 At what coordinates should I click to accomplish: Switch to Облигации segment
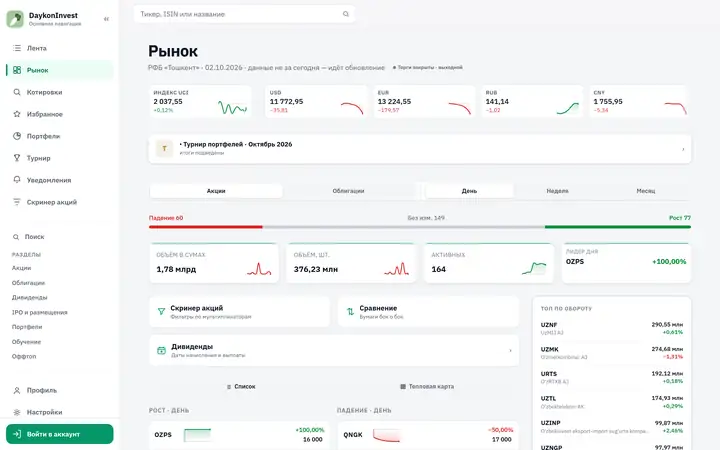(x=349, y=191)
